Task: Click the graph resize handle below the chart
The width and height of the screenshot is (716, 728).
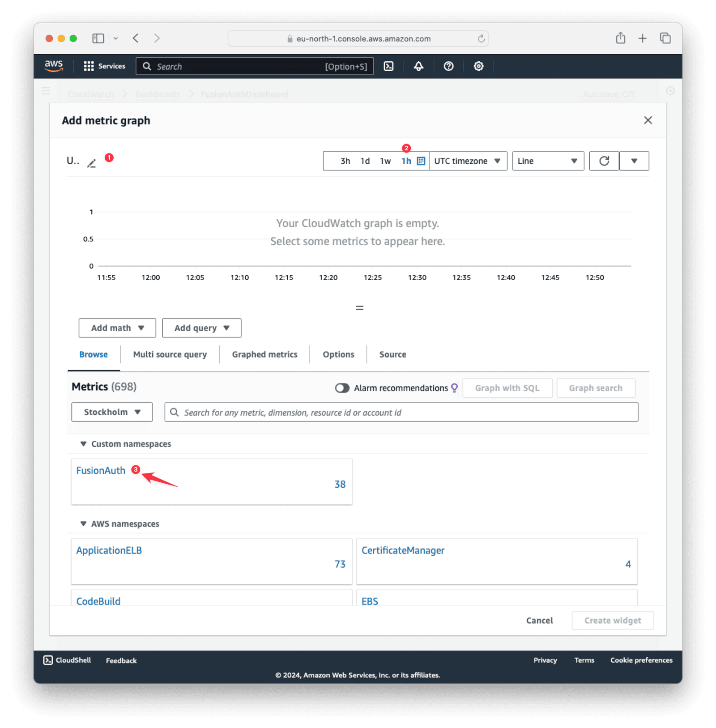Action: pos(359,308)
